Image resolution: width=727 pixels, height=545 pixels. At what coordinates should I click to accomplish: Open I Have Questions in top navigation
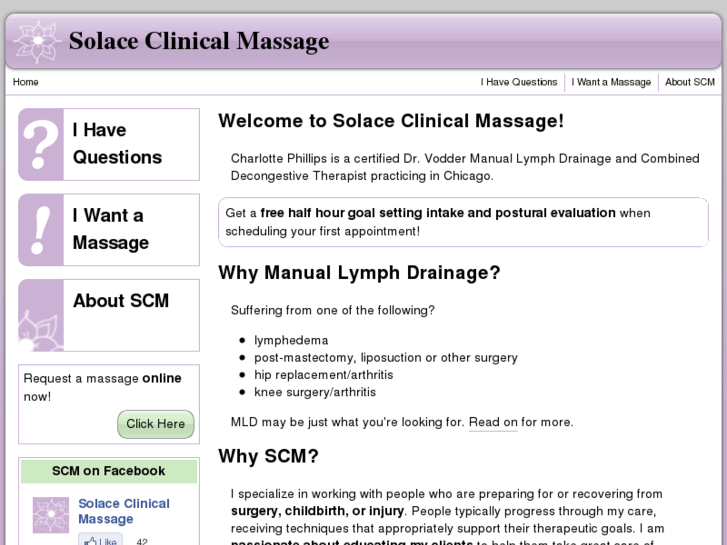coord(519,82)
